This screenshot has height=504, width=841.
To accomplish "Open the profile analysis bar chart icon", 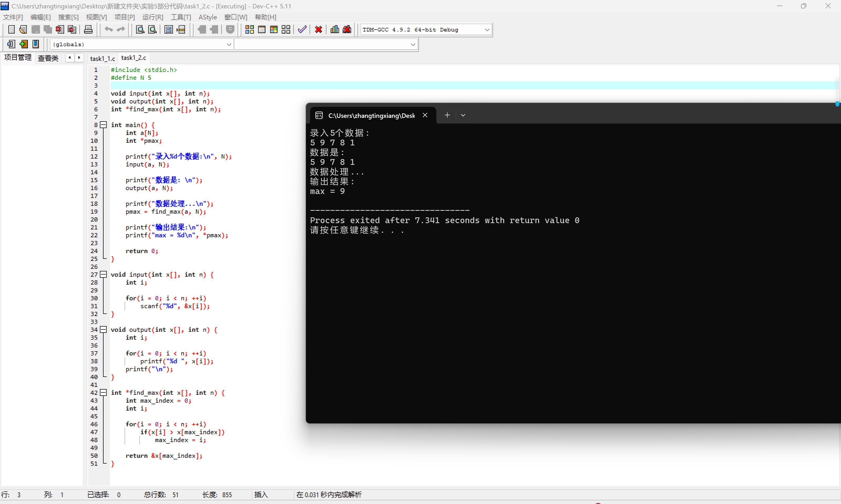I will 335,30.
